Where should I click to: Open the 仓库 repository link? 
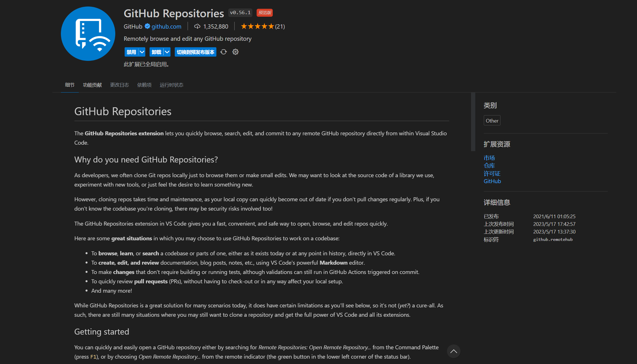click(489, 166)
